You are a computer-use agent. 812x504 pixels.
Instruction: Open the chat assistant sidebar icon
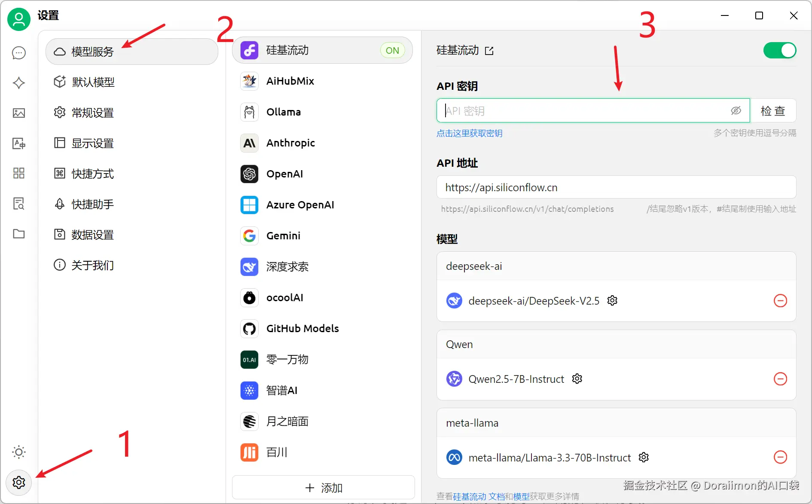[x=19, y=53]
